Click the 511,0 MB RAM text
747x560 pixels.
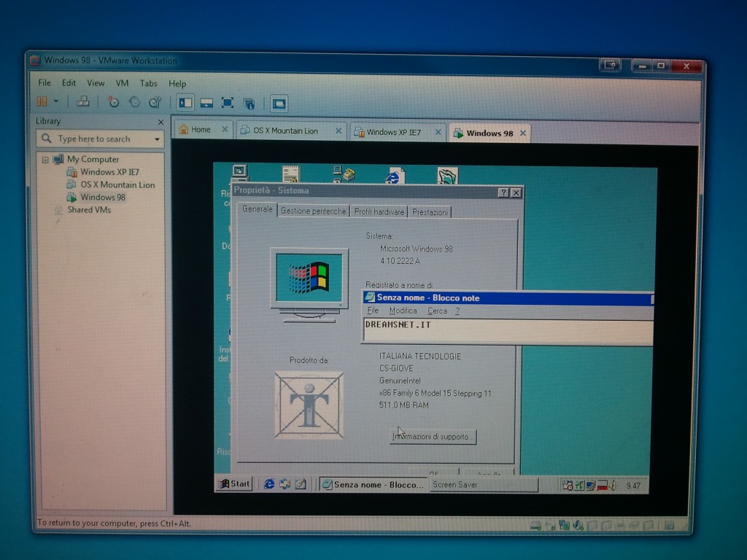[404, 405]
